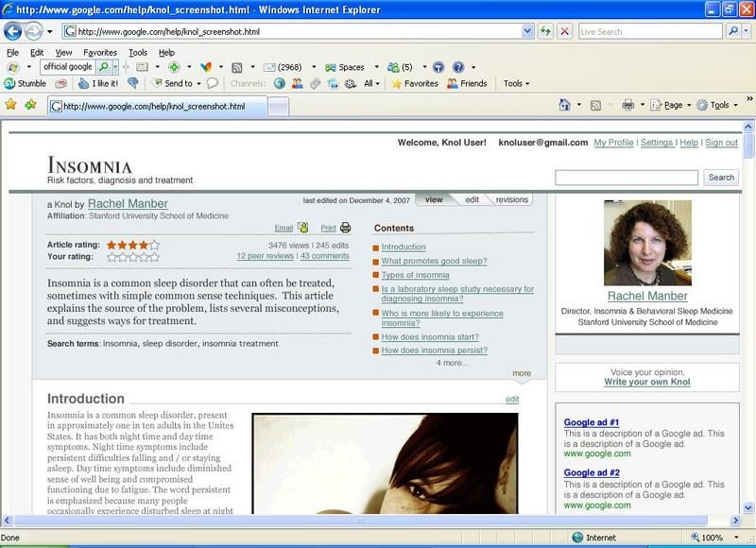Click the Knol search text field

[x=626, y=177]
